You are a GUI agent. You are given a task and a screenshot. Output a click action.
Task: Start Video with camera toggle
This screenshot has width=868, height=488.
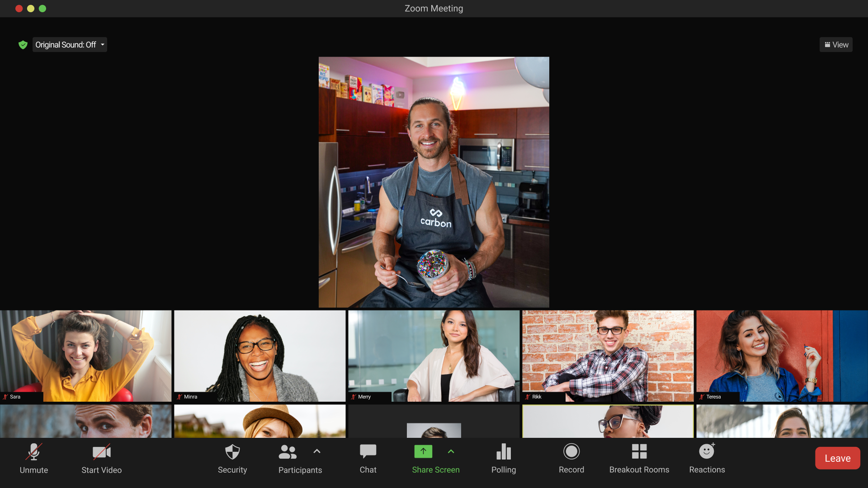(101, 458)
